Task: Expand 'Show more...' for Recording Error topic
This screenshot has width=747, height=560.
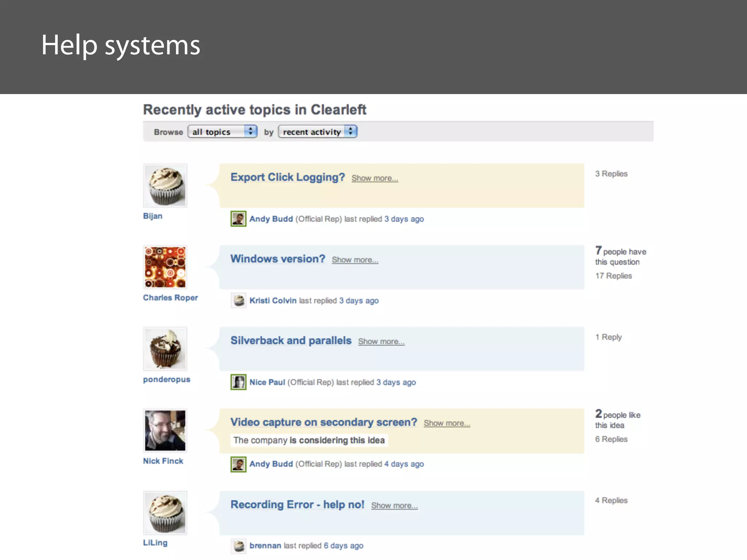Action: click(394, 506)
